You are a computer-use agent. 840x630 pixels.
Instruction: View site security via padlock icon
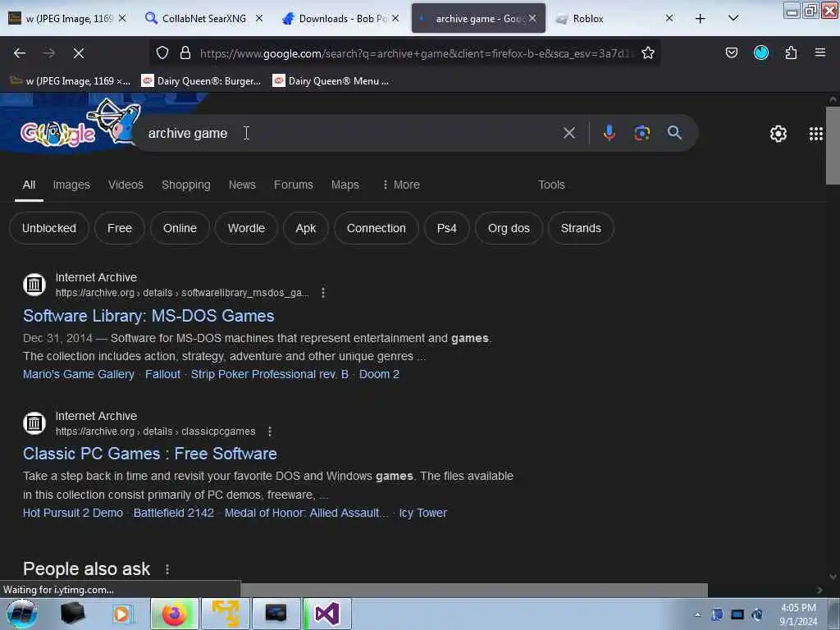tap(185, 52)
